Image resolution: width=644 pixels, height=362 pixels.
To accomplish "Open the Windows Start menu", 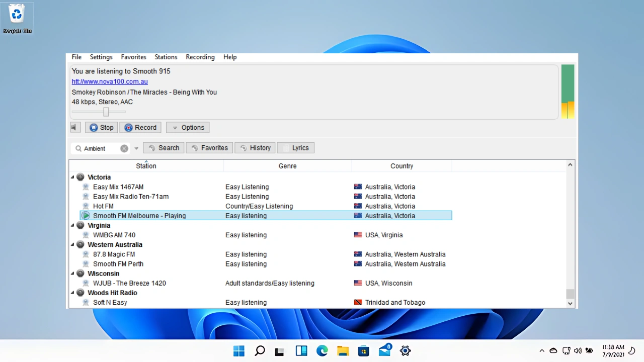I will click(x=239, y=350).
